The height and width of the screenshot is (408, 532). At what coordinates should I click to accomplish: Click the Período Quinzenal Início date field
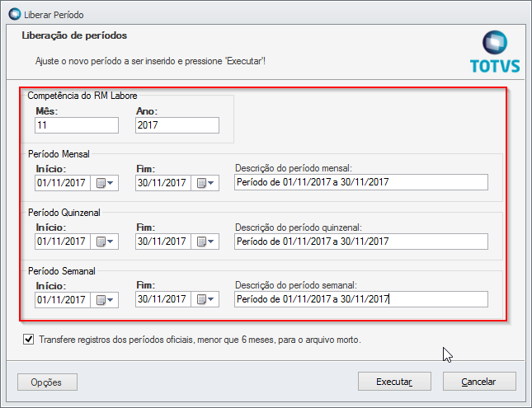(63, 242)
